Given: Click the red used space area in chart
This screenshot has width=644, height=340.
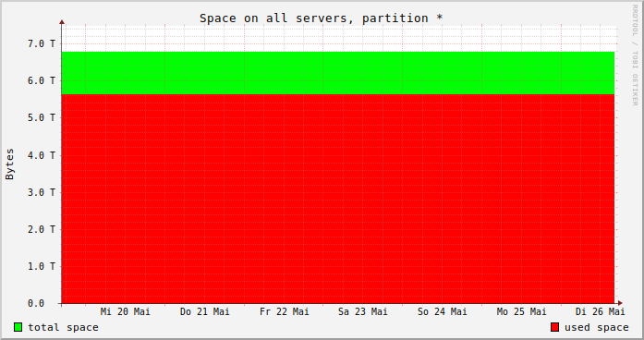Looking at the screenshot, I should [338, 200].
